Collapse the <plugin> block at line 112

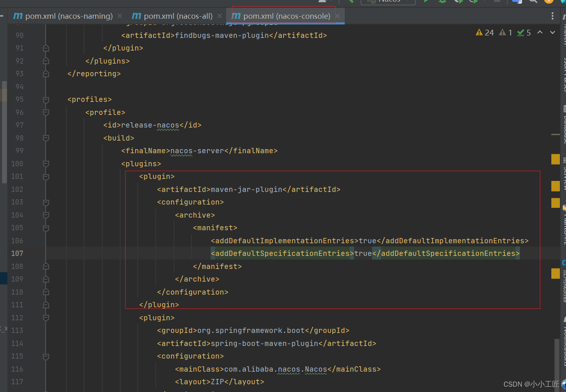click(x=46, y=318)
